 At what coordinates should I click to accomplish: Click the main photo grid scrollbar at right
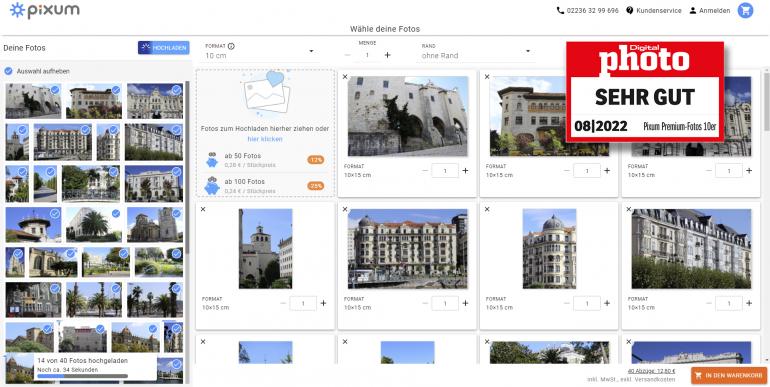(766, 101)
